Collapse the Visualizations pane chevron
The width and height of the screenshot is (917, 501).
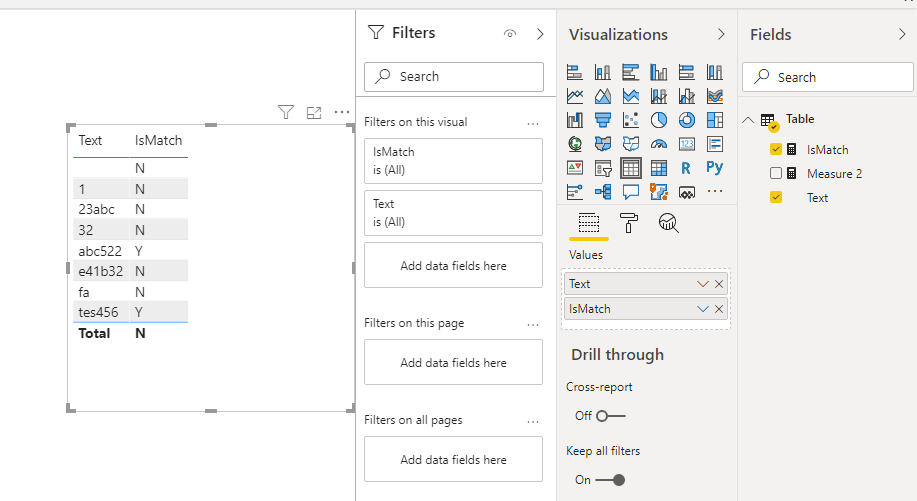coord(721,34)
